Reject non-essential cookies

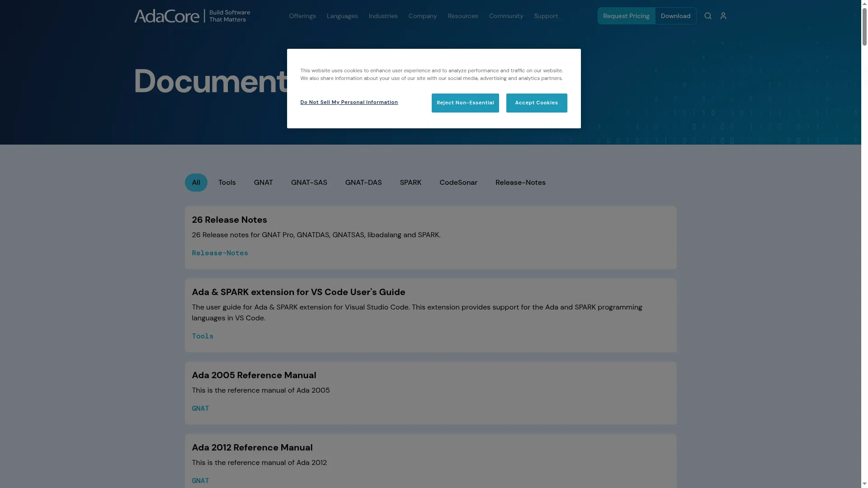click(x=465, y=103)
